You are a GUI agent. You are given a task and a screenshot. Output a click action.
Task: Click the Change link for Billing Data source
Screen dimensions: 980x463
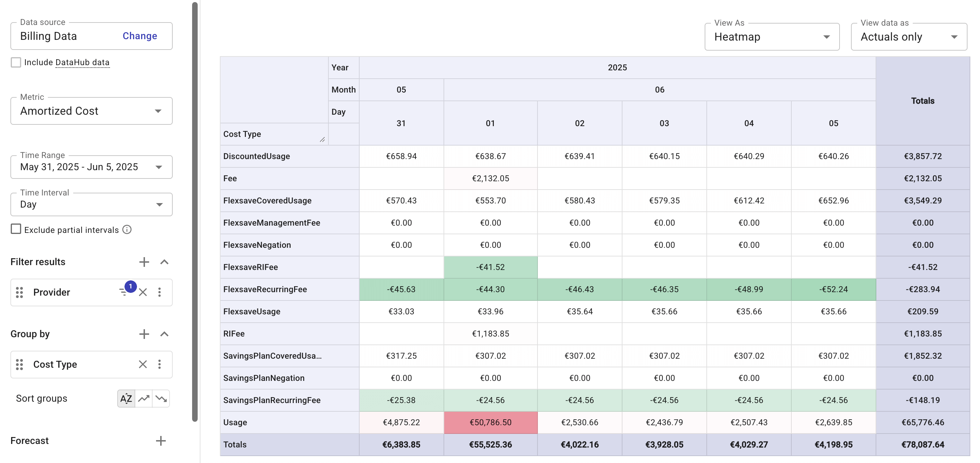point(139,36)
